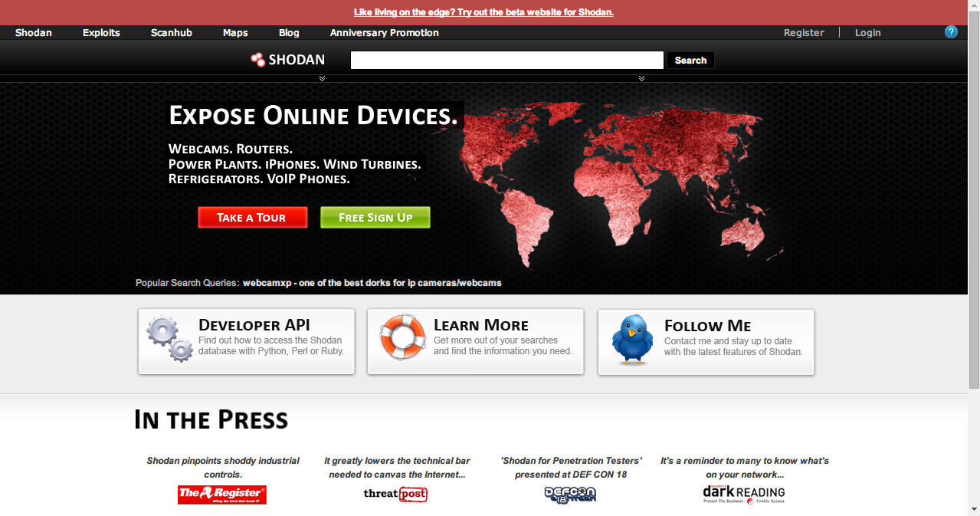Click the blue bird icon on the Follow Me card
The width and height of the screenshot is (980, 516).
tap(632, 340)
